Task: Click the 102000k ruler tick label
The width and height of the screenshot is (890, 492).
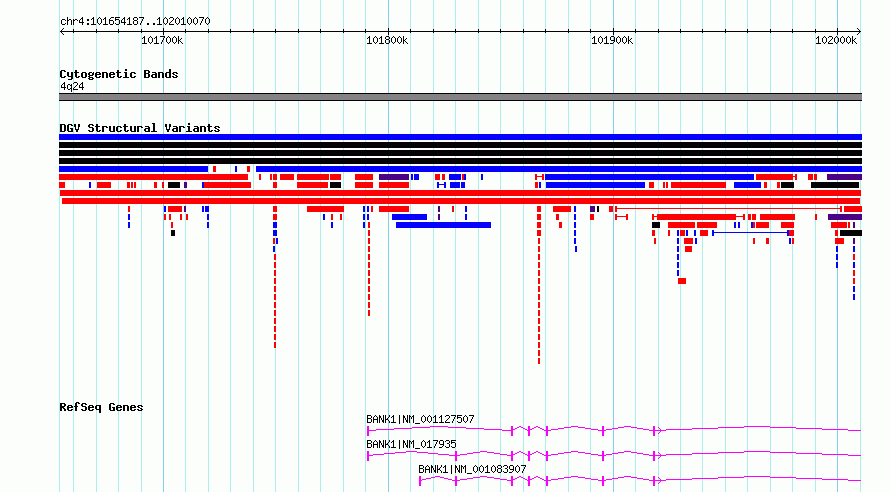Action: click(x=836, y=40)
